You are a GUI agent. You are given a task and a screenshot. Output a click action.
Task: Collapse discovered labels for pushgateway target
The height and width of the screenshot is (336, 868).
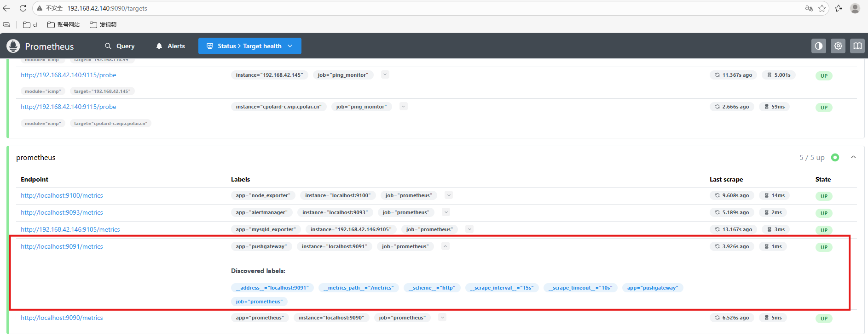[445, 246]
